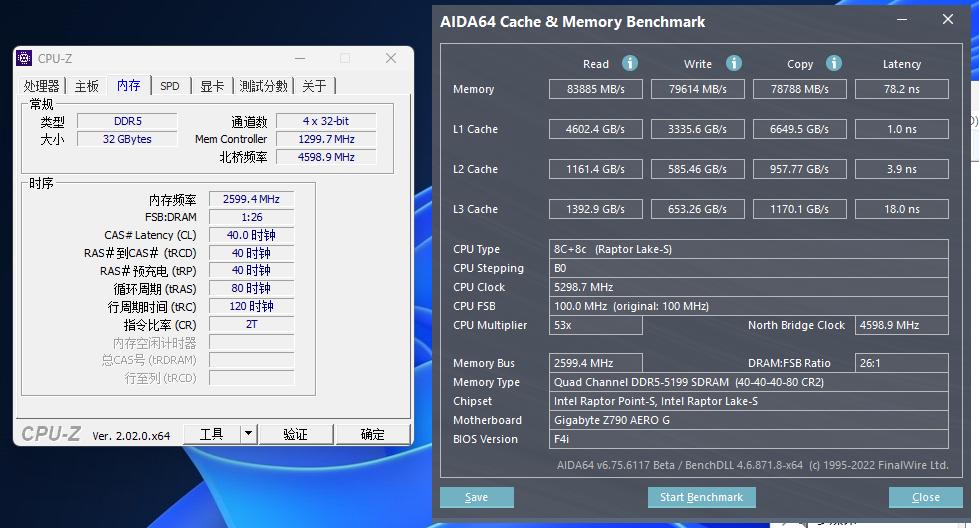Click L3 Cache Read 1392.9 GB/s field
This screenshot has width=979, height=528.
point(596,209)
